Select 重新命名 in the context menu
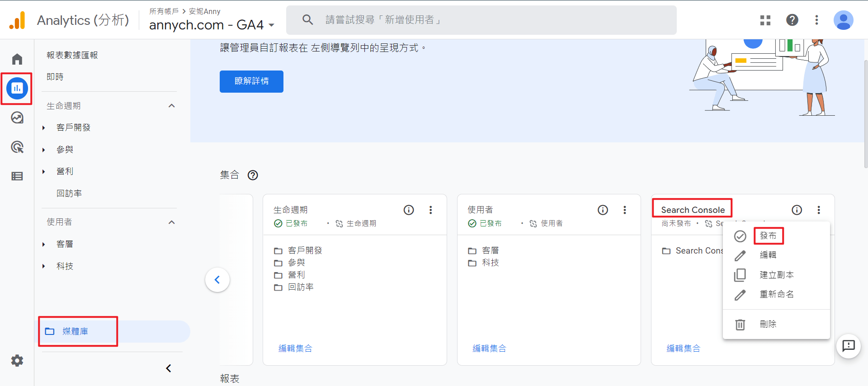 (776, 295)
